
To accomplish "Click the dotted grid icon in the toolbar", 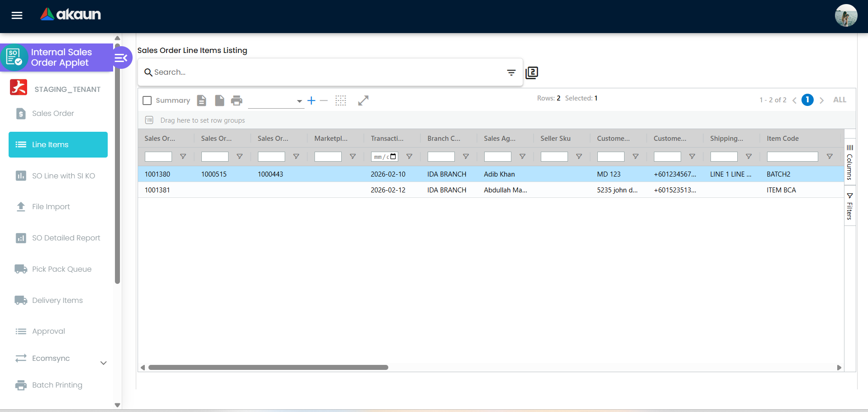I will (341, 101).
